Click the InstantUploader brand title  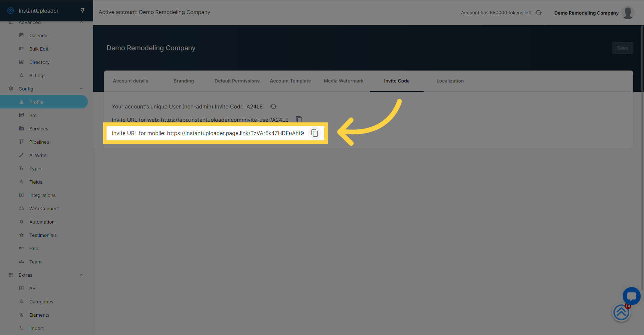39,11
